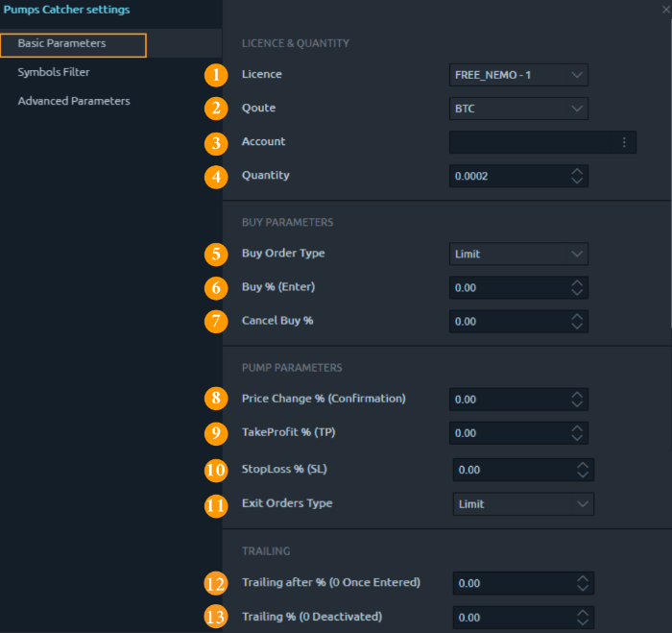Adjust the Buy % (Enter) stepper arrows
The width and height of the screenshot is (672, 633).
coord(576,287)
